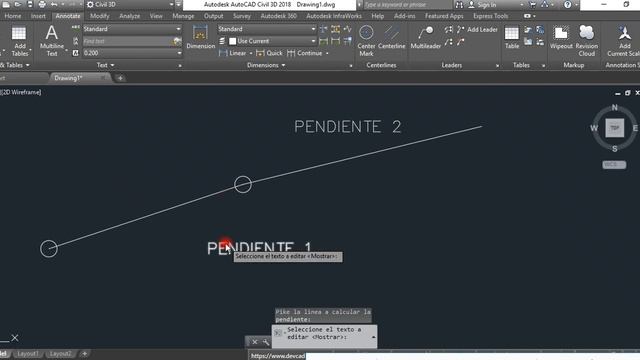Click the Add Tables icon
Image resolution: width=640 pixels, height=360 pixels.
[x=19, y=40]
